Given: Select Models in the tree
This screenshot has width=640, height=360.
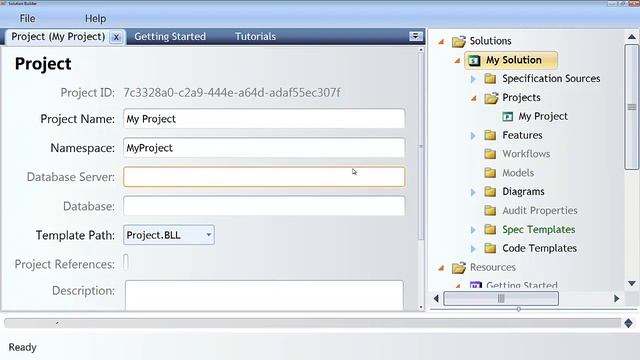Looking at the screenshot, I should click(x=518, y=173).
